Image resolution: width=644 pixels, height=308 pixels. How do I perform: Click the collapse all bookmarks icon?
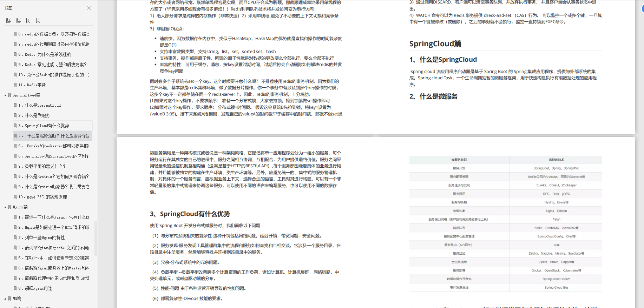click(19, 20)
